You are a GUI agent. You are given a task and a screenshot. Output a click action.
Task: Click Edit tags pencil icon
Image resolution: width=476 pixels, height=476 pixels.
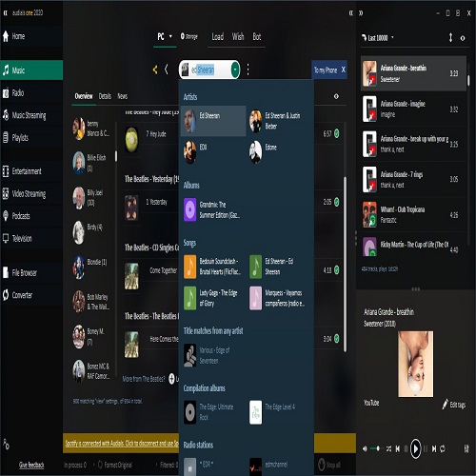[x=446, y=404]
